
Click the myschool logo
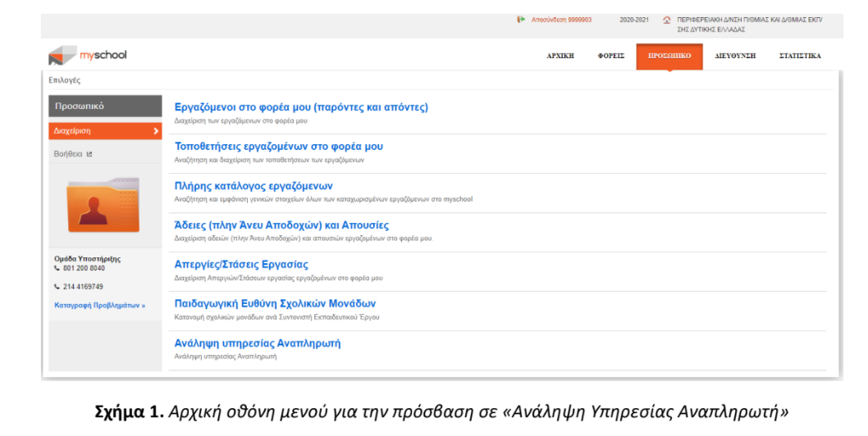pos(87,56)
